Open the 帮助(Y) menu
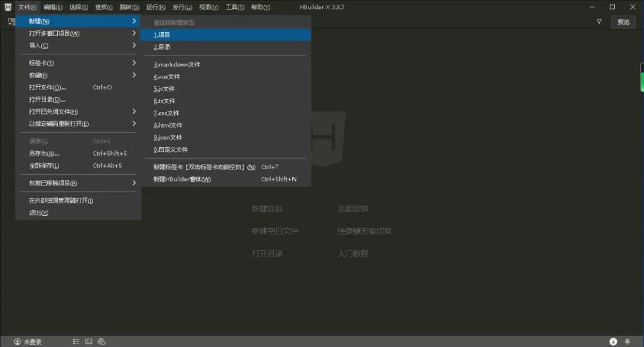The height and width of the screenshot is (347, 644). pyautogui.click(x=261, y=7)
